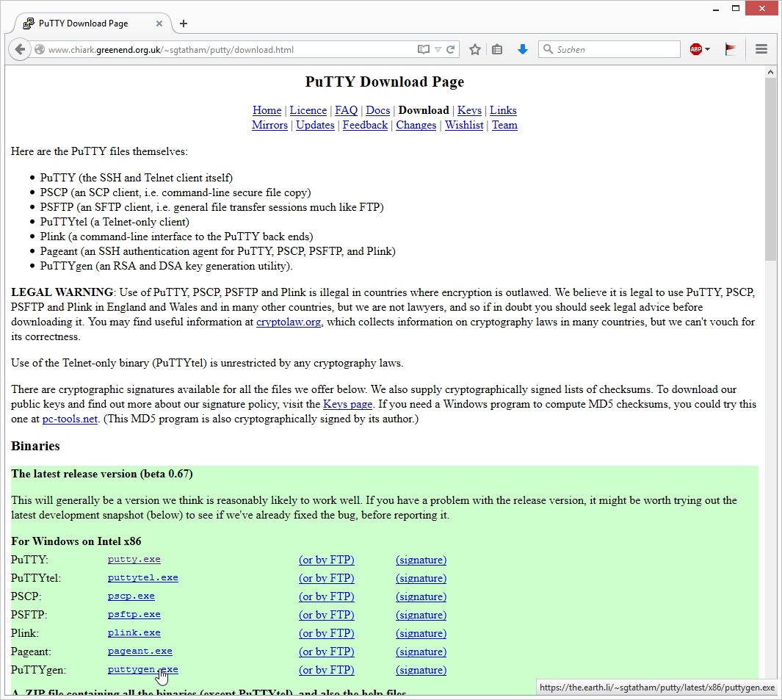The height and width of the screenshot is (700, 782).
Task: Open the Docs navigation link
Action: (x=377, y=110)
